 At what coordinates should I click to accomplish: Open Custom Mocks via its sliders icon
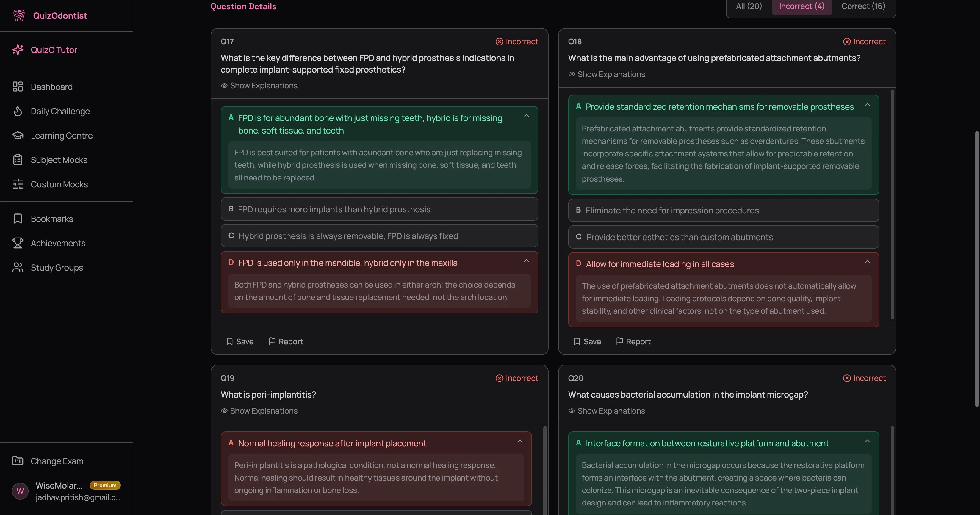tap(18, 184)
